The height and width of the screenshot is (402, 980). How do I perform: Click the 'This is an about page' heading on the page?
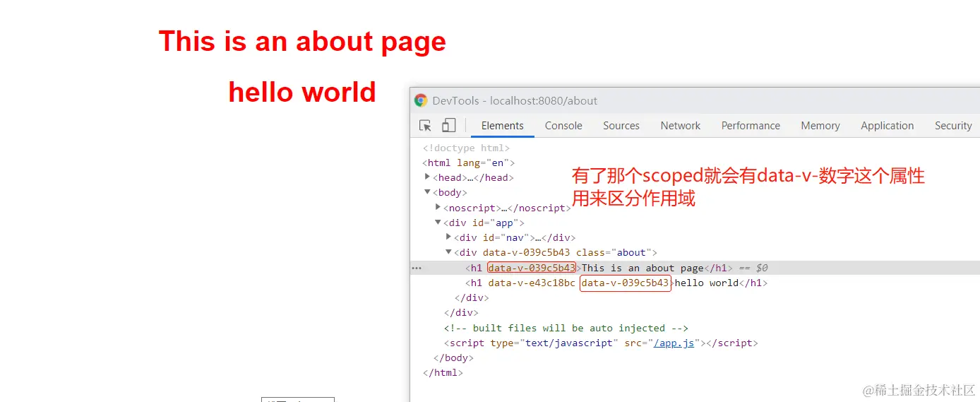[302, 41]
